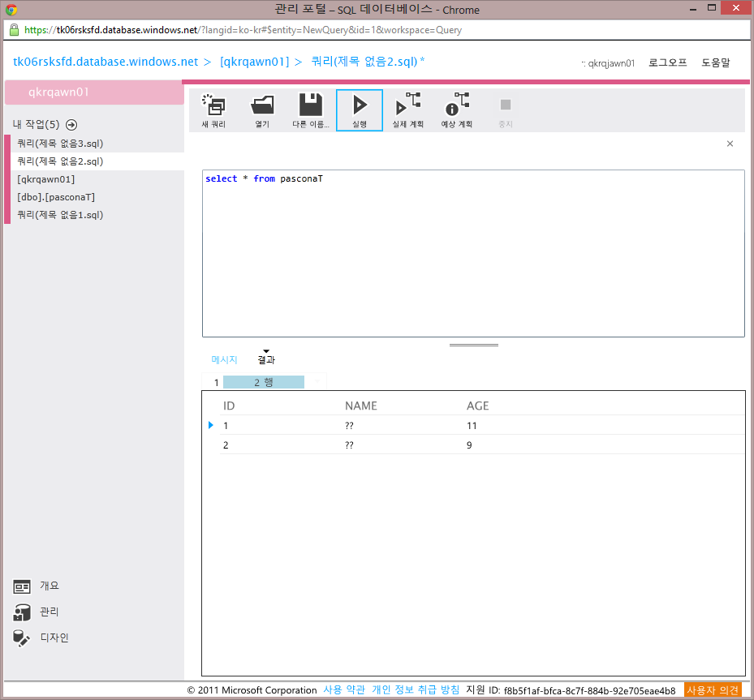Open 관리 administration section icon
Screen dimensions: 754x700
pyautogui.click(x=22, y=612)
